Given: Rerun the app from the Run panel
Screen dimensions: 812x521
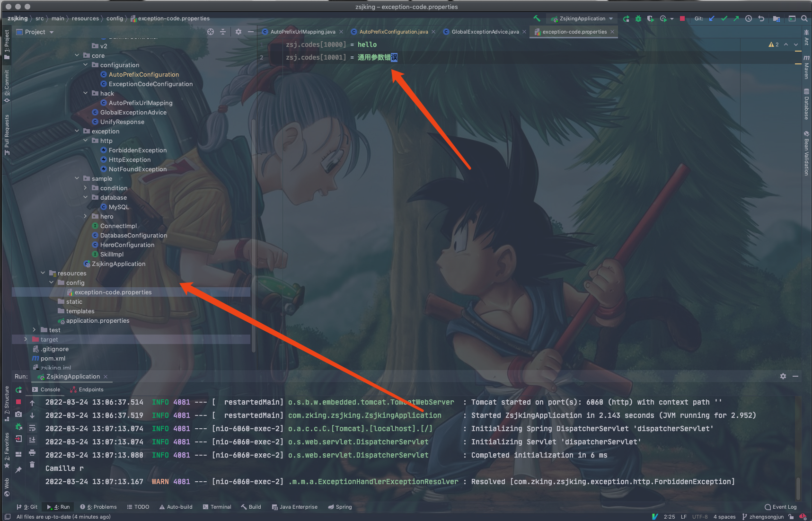Looking at the screenshot, I should point(18,389).
